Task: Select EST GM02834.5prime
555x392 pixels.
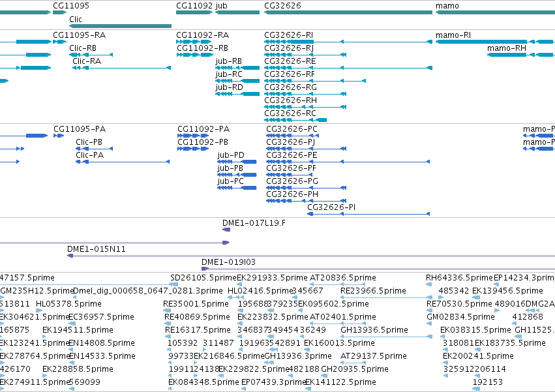Action: coord(429,324)
